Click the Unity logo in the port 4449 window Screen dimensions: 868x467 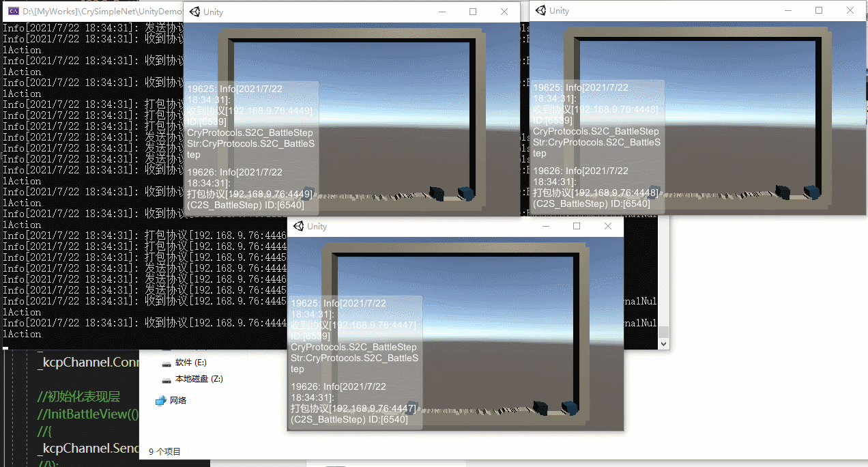(x=195, y=12)
